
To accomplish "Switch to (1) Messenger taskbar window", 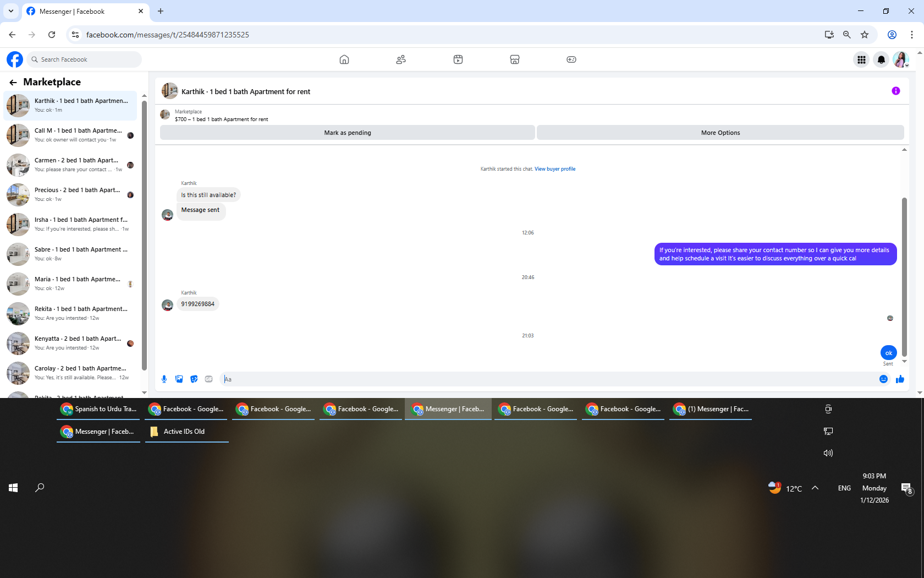I will (x=711, y=409).
